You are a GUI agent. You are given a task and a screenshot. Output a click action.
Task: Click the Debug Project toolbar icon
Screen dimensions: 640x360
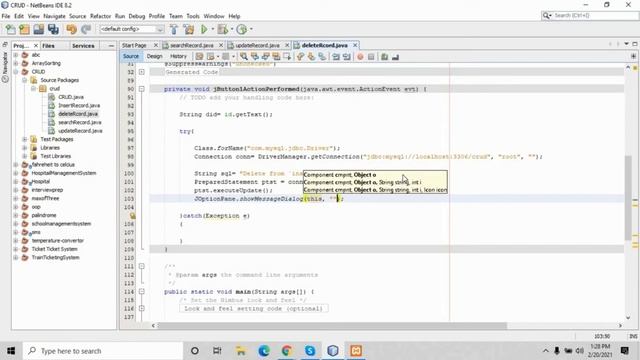[222, 29]
